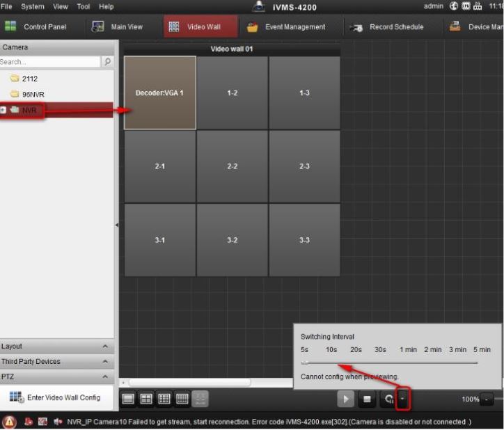Select the NVR tree item

29,110
